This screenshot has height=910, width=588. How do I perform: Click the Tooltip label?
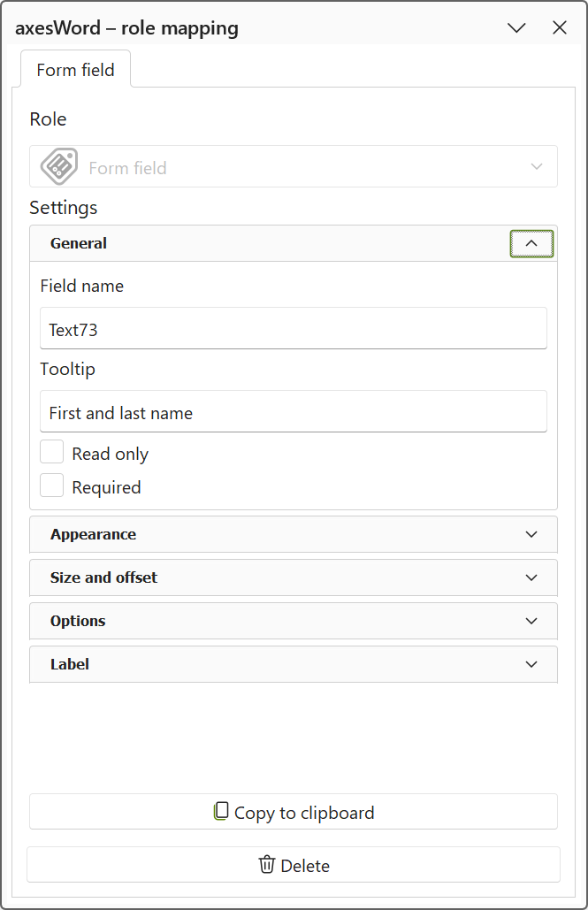tap(67, 369)
